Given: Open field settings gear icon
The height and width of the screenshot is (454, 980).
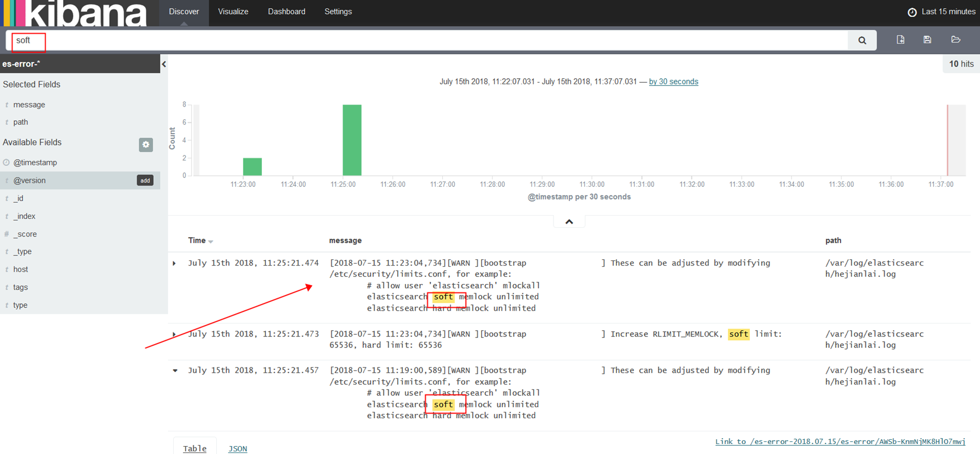Looking at the screenshot, I should (146, 144).
